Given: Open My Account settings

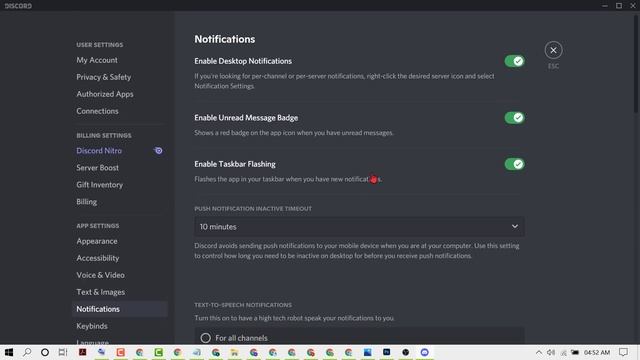Looking at the screenshot, I should [97, 60].
